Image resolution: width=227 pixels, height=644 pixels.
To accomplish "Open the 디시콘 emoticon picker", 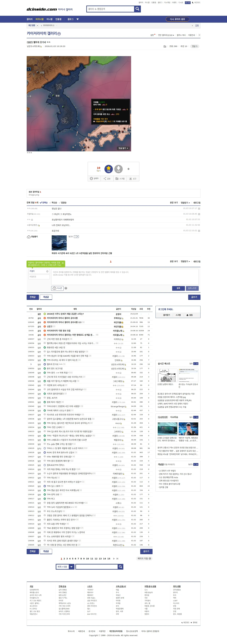I will point(57,288).
